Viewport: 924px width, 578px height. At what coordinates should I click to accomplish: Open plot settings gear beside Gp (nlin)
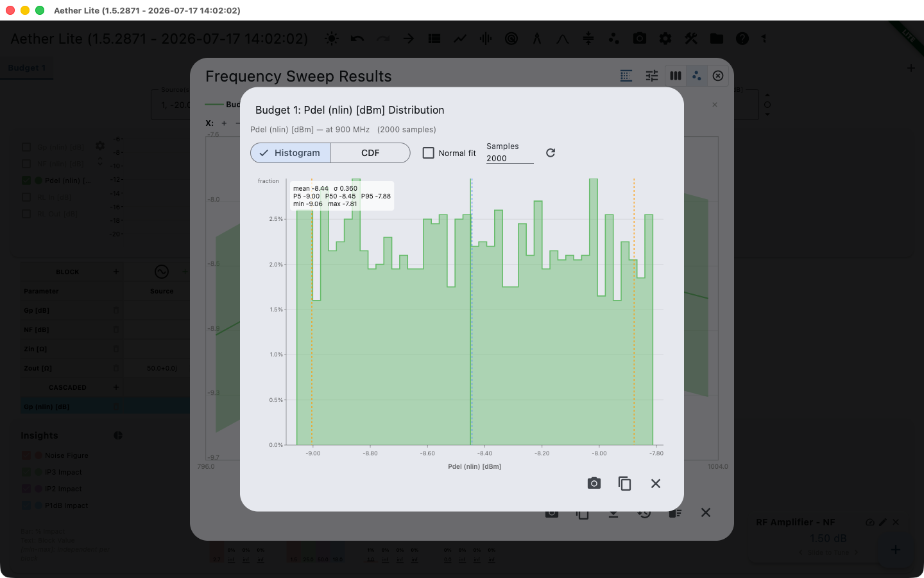100,146
